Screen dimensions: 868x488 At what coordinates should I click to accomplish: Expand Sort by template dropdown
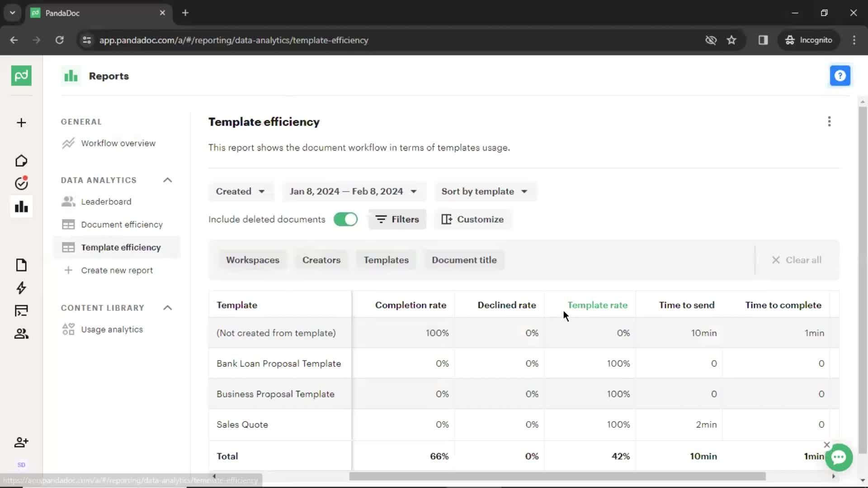pos(483,191)
